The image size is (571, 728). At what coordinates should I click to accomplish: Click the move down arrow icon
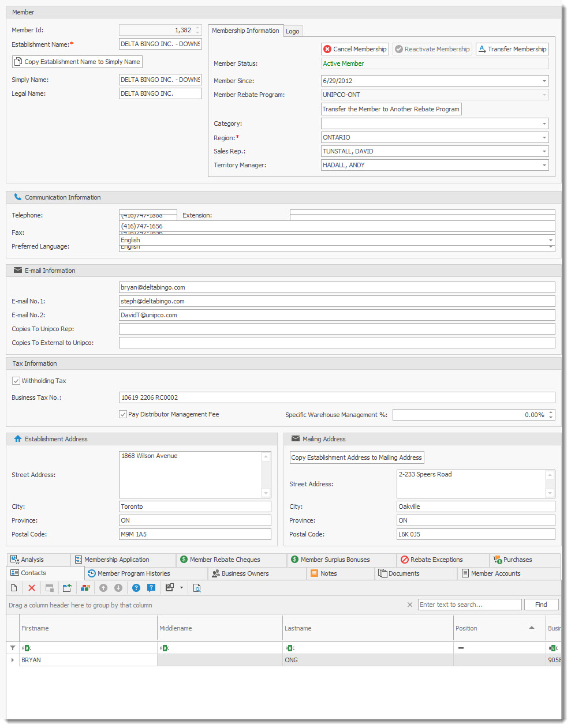coord(118,588)
